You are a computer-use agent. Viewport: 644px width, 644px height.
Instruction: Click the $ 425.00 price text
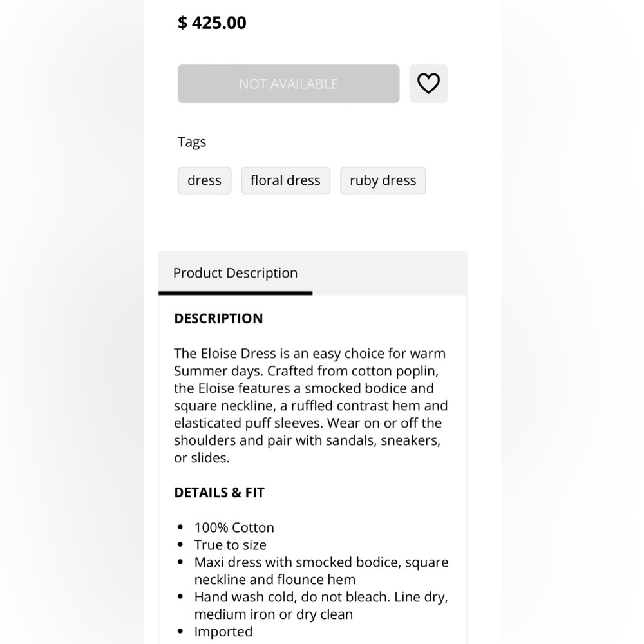[x=212, y=23]
